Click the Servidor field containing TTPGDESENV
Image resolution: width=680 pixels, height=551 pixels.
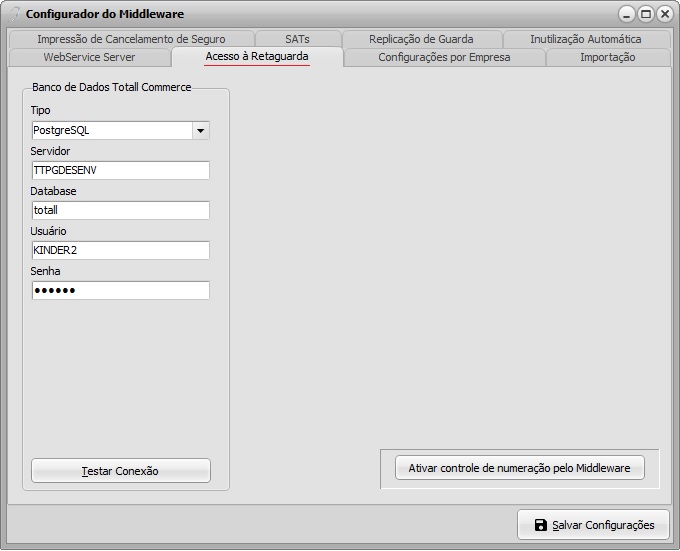pyautogui.click(x=121, y=170)
